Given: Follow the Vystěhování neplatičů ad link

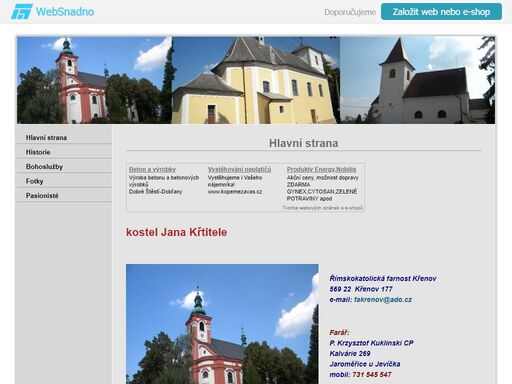Looking at the screenshot, I should pos(239,169).
